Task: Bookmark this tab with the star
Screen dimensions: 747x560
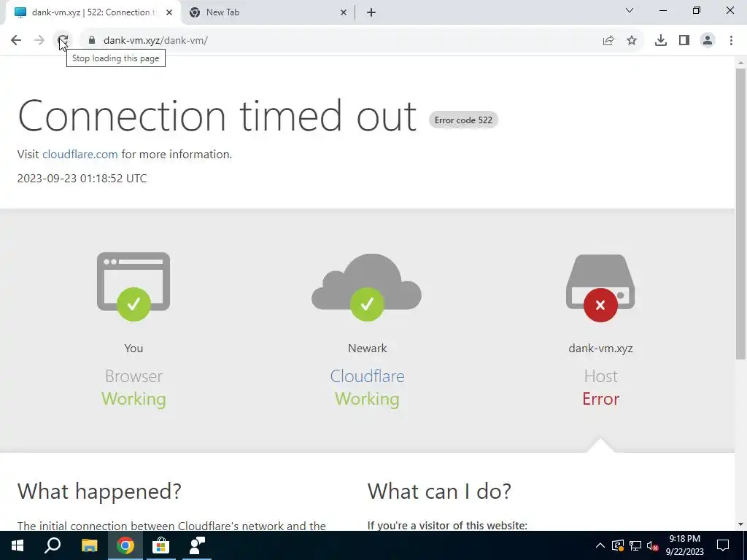Action: [x=632, y=41]
